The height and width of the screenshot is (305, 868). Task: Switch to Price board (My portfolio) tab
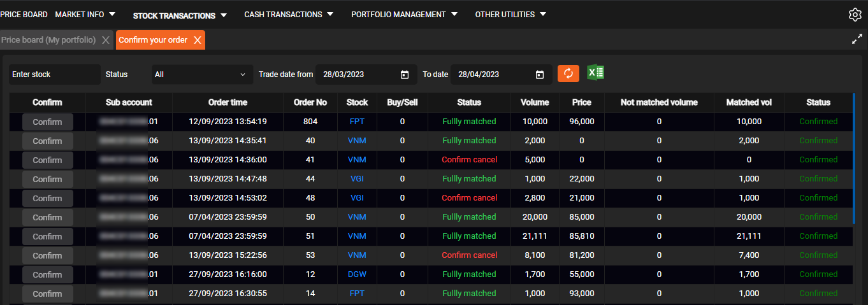click(48, 40)
